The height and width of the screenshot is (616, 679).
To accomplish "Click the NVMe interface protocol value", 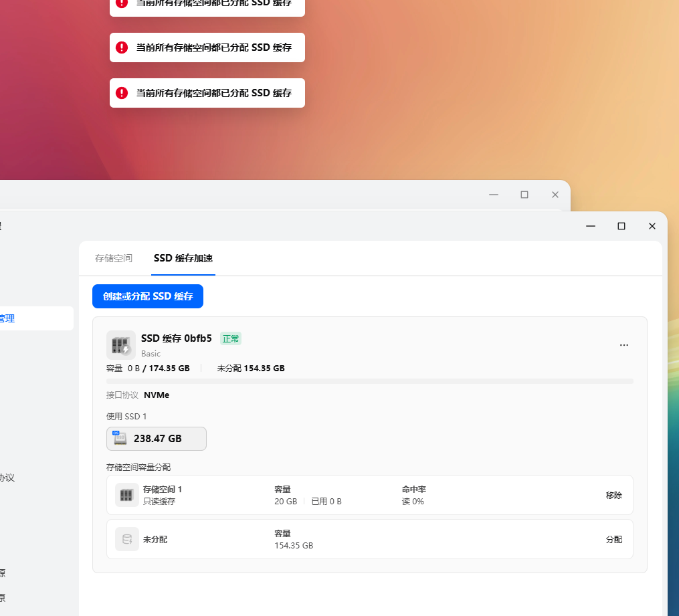I will point(157,395).
